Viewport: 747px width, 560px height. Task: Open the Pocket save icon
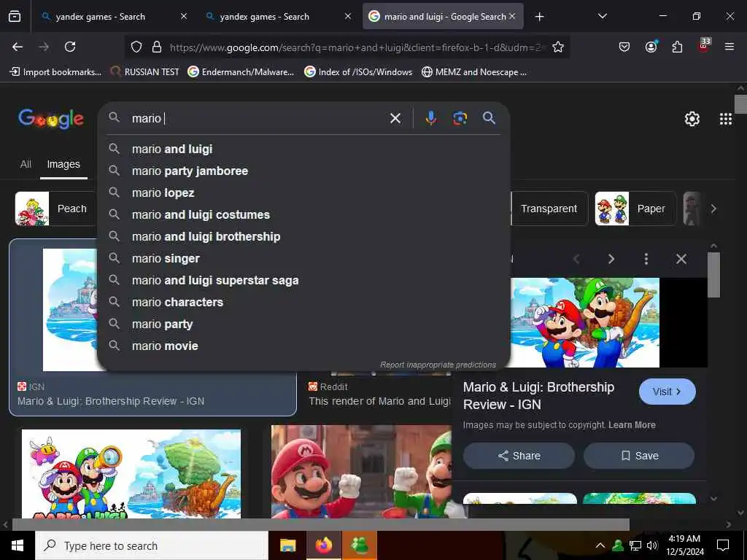pyautogui.click(x=624, y=47)
